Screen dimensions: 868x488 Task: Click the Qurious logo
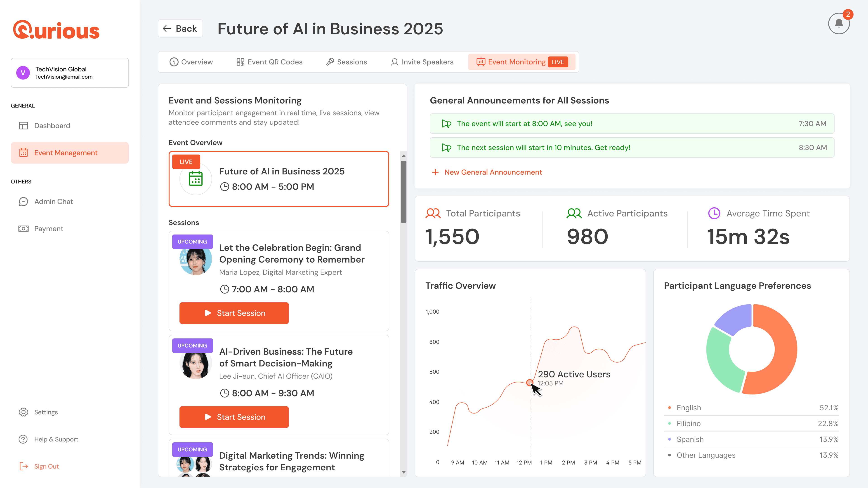coord(56,30)
